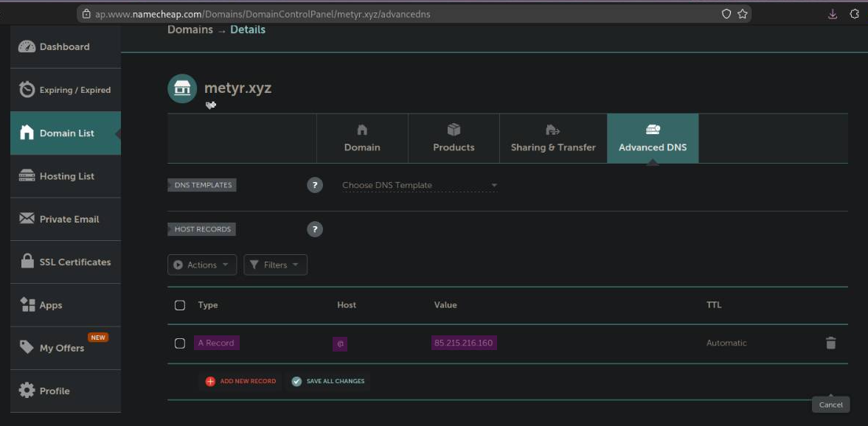Screen dimensions: 868x426
Task: Click Save All Changes
Action: [328, 381]
